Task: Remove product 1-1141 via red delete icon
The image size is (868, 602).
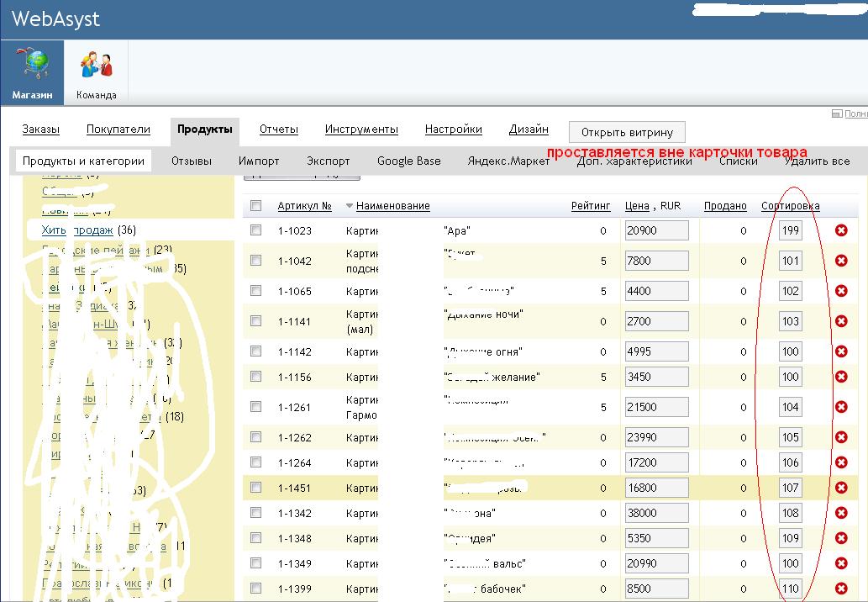Action: [x=841, y=321]
